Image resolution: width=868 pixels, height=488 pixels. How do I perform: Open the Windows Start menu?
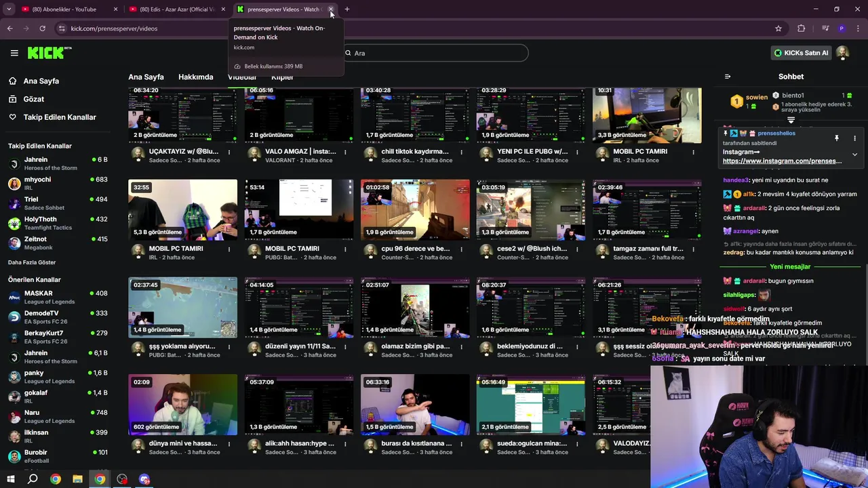(10, 479)
